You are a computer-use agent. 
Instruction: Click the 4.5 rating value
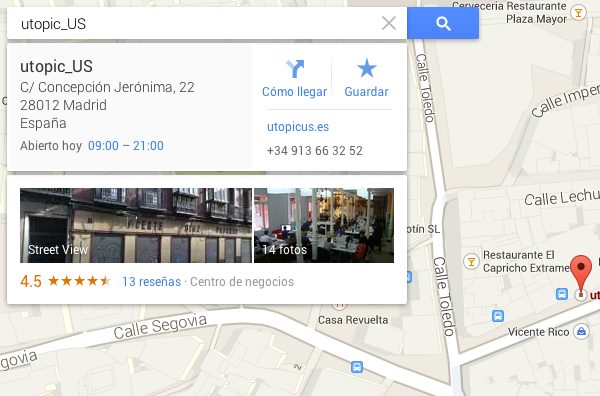point(31,281)
